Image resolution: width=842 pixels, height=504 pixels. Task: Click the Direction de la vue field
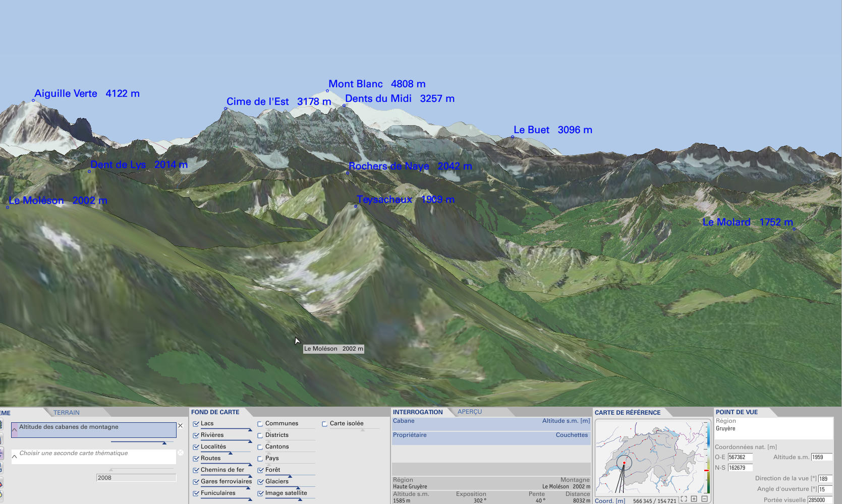point(825,479)
